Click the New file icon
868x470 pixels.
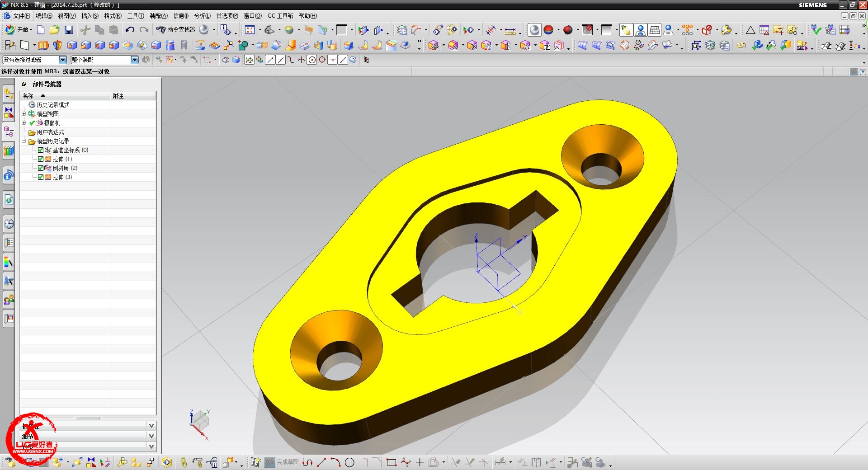41,30
